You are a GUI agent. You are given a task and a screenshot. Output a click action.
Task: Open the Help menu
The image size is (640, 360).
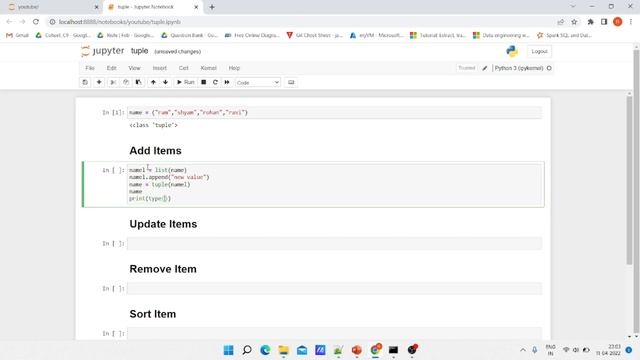(234, 68)
